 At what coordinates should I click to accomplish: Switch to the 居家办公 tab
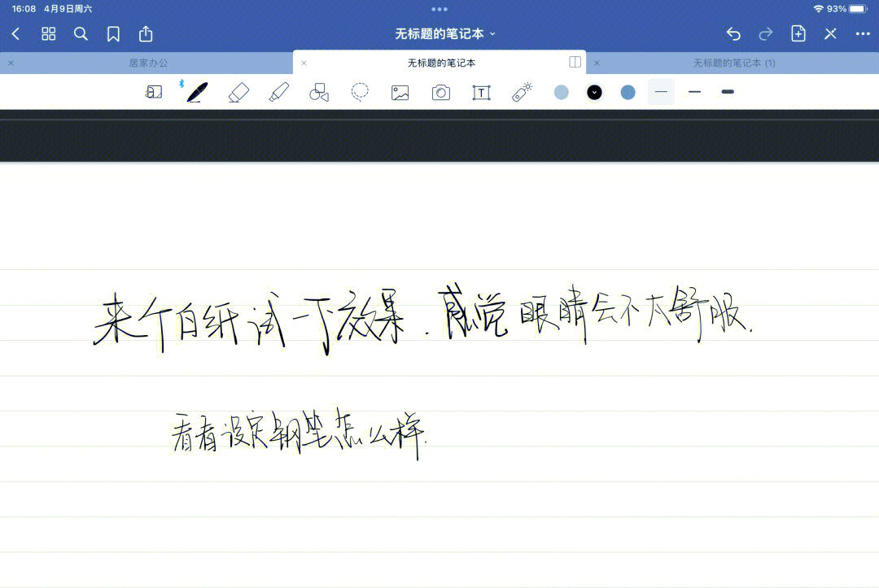[146, 62]
